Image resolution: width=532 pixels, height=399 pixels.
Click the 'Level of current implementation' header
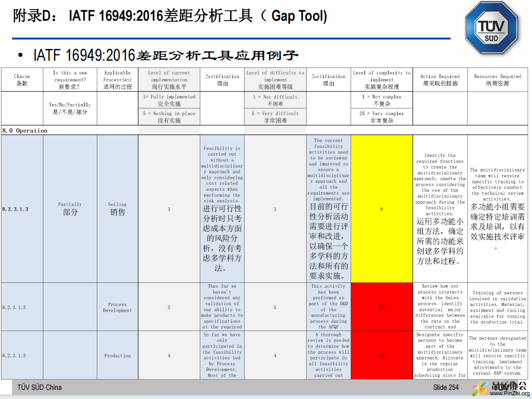pos(169,80)
